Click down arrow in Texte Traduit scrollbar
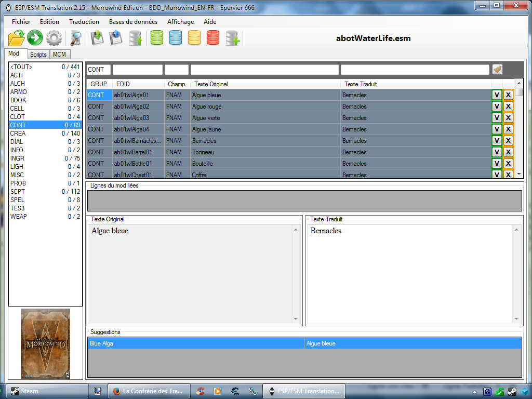 point(517,319)
